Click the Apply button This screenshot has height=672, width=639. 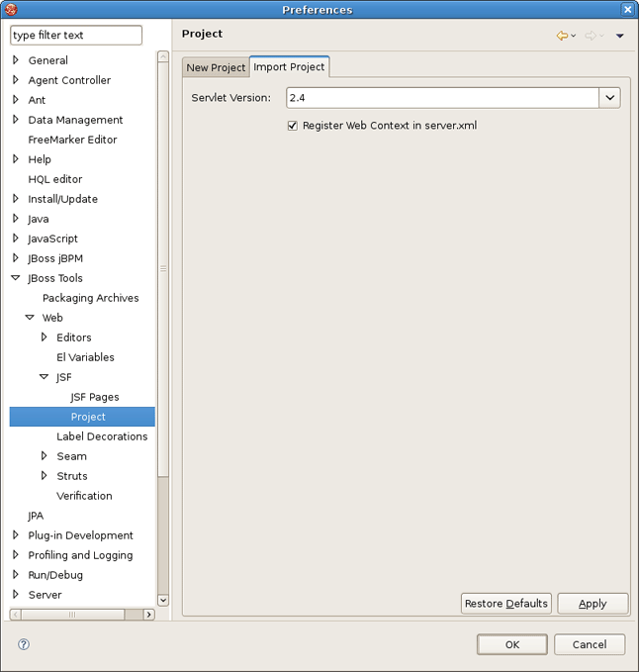click(593, 604)
